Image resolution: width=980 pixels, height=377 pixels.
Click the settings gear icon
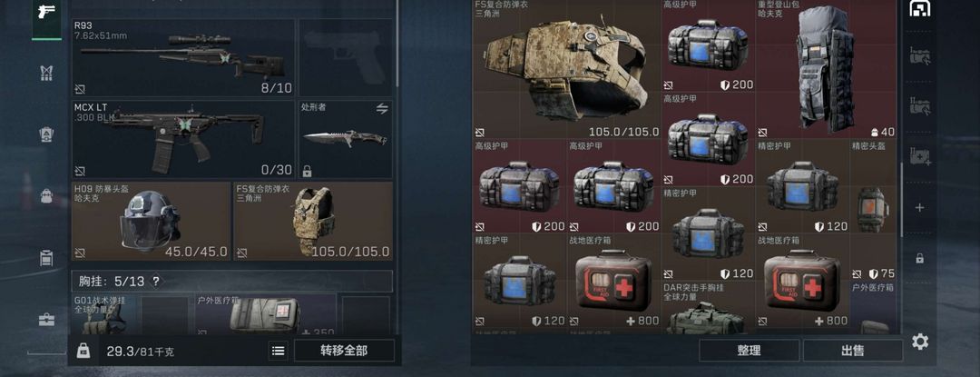pyautogui.click(x=919, y=342)
